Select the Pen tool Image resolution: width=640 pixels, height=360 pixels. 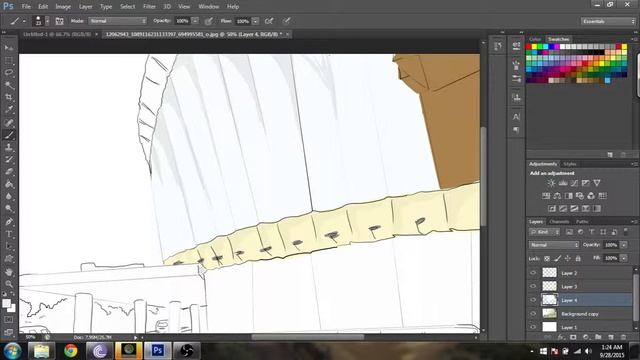tap(9, 222)
